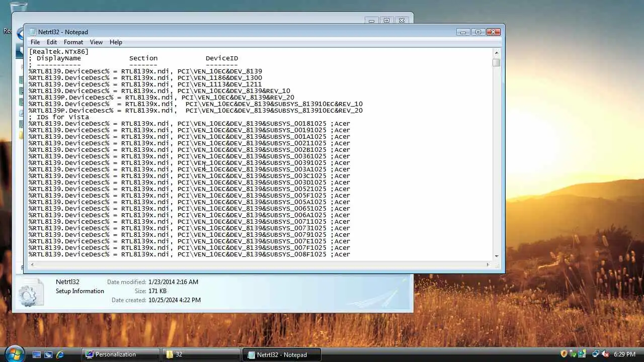Image resolution: width=644 pixels, height=362 pixels.
Task: Open the File menu in Notepad
Action: point(35,42)
